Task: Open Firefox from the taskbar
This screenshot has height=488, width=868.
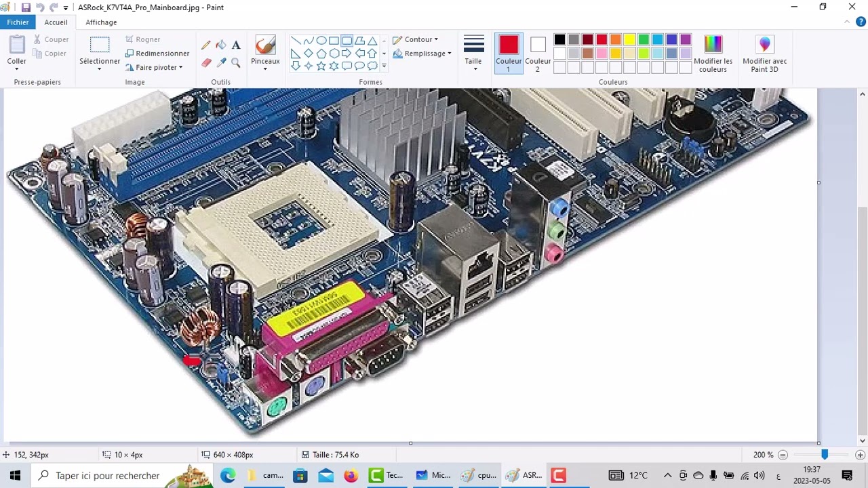Action: (351, 475)
